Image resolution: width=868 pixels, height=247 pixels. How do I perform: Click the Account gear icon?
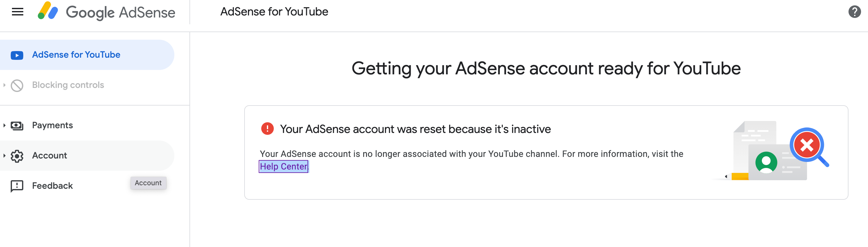tap(17, 156)
